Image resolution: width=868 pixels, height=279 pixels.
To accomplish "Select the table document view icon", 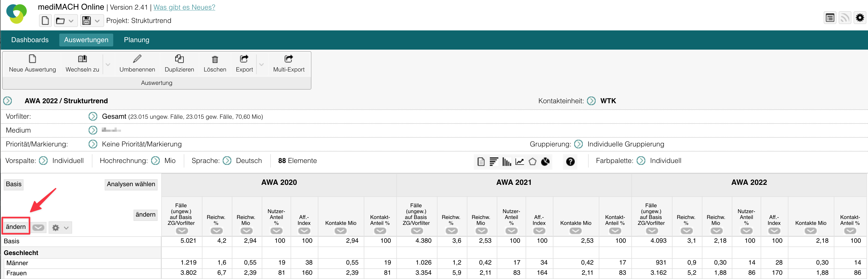I will point(481,162).
